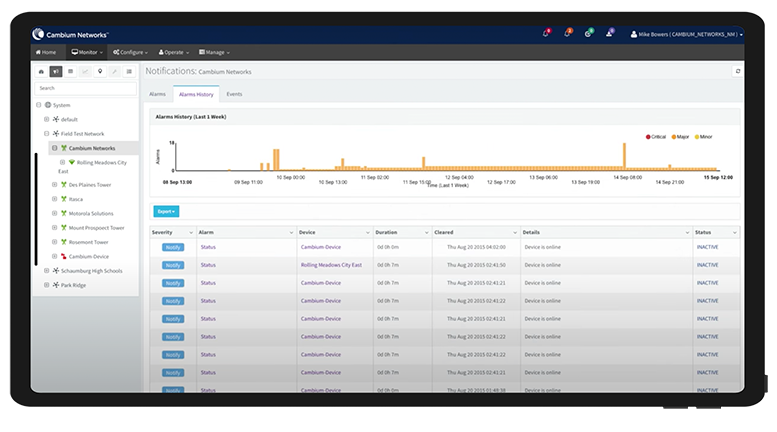Select Motorola Solutions in the tree
This screenshot has width=777, height=432.
point(91,214)
